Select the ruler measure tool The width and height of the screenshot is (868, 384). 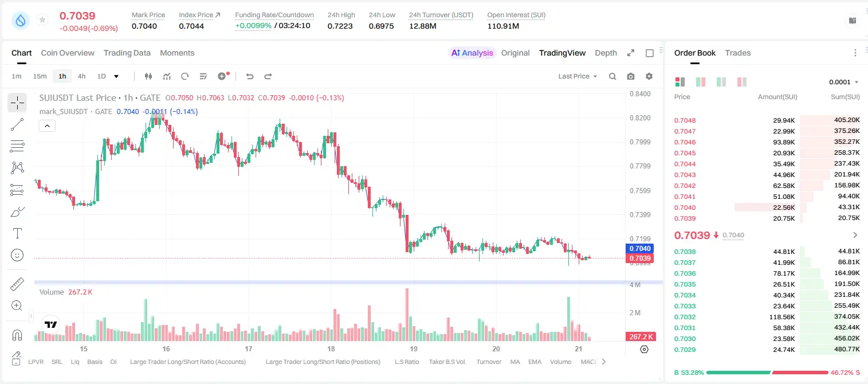[x=17, y=284]
